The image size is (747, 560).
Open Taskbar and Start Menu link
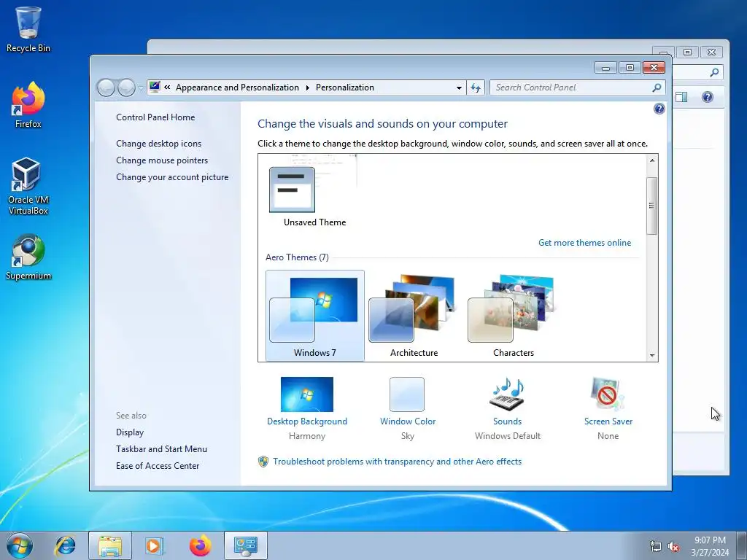tap(161, 448)
